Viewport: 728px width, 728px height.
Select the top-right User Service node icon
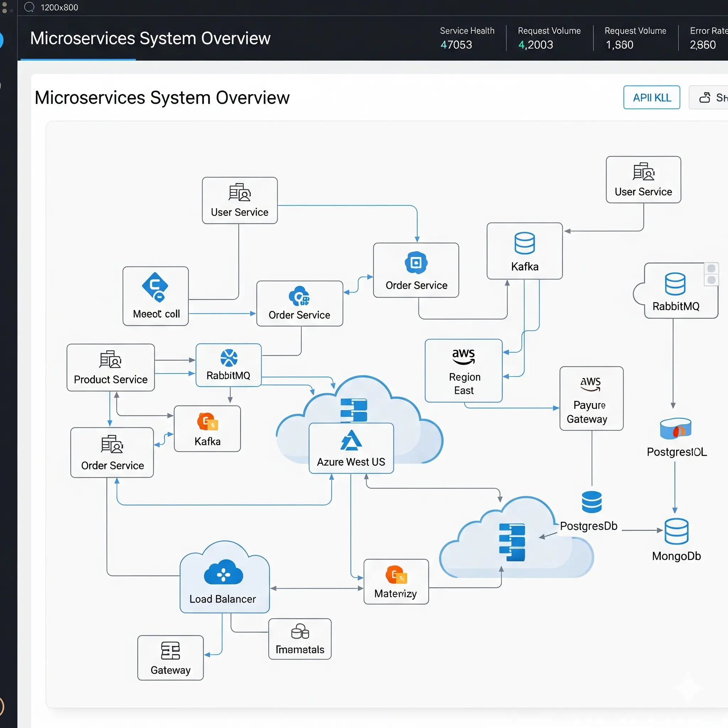644,172
